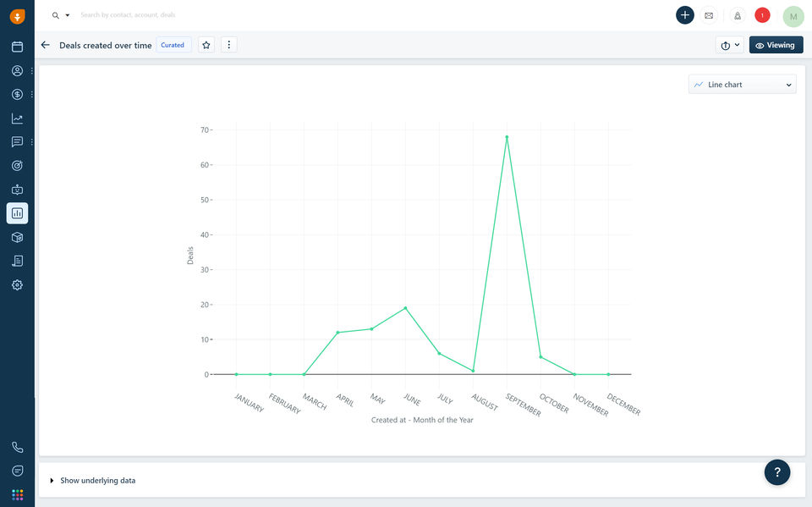Viewport: 812px width, 507px height.
Task: Open the bot automation icon
Action: (17, 190)
